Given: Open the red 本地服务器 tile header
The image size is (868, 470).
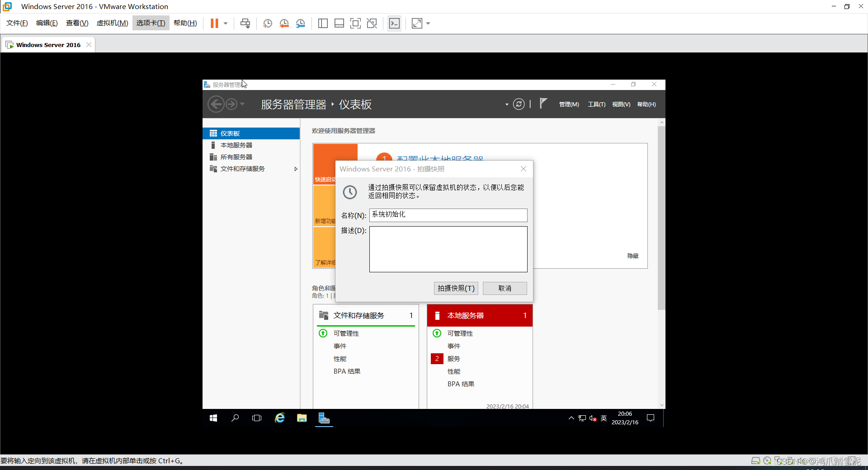Looking at the screenshot, I should (x=480, y=315).
